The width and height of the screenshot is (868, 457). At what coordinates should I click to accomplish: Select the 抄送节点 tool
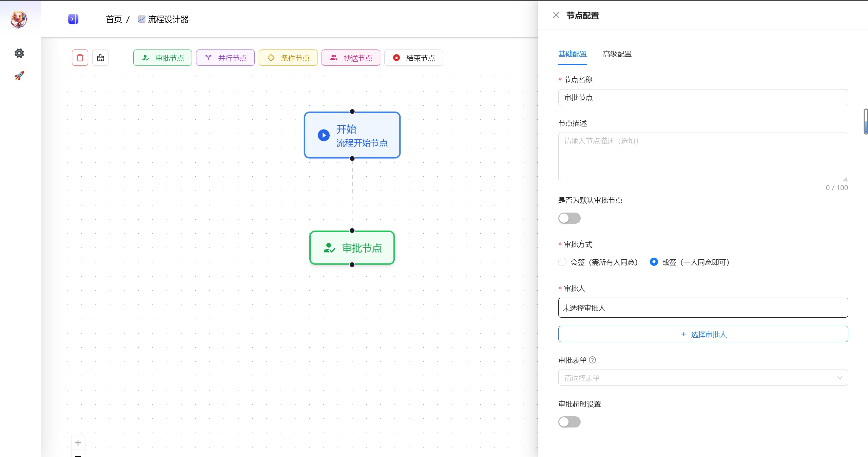[350, 57]
